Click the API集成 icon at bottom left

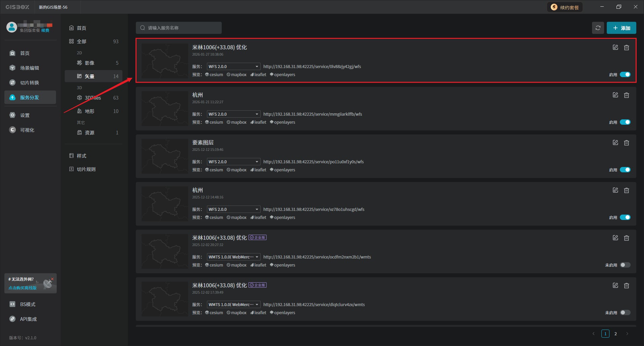[x=12, y=319]
